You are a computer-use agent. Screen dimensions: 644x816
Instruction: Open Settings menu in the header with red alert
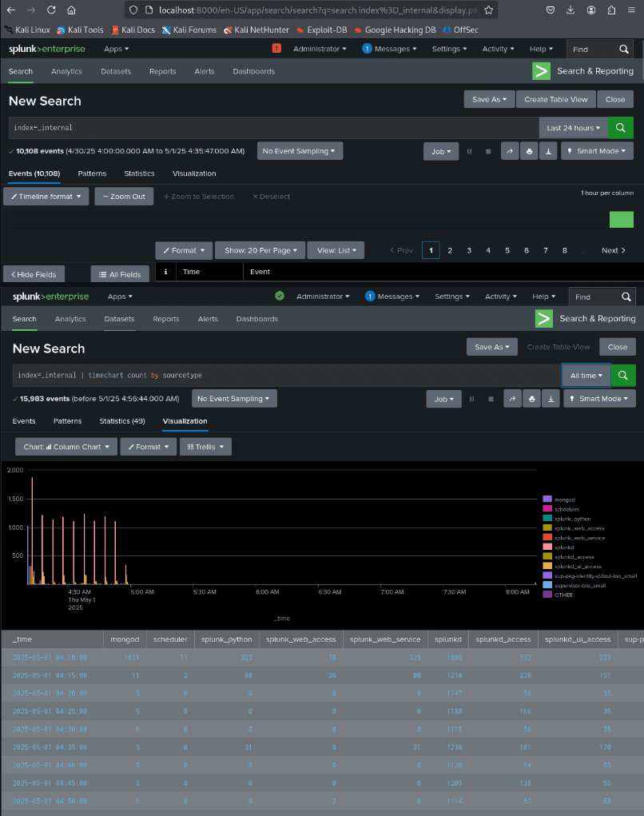point(449,49)
